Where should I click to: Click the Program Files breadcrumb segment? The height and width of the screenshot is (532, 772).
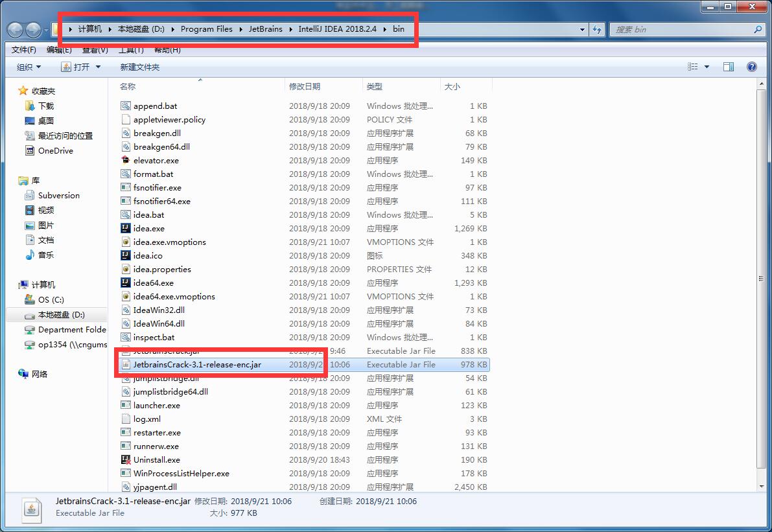click(x=206, y=29)
